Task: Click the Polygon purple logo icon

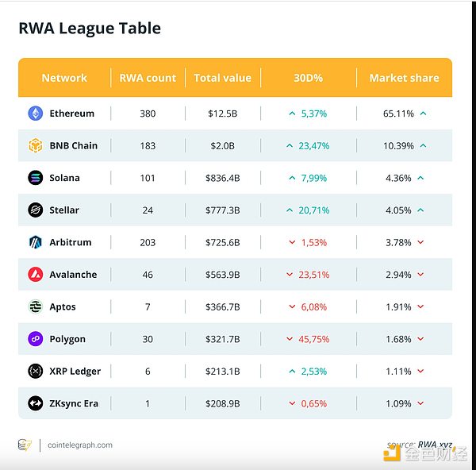Action: click(x=35, y=339)
